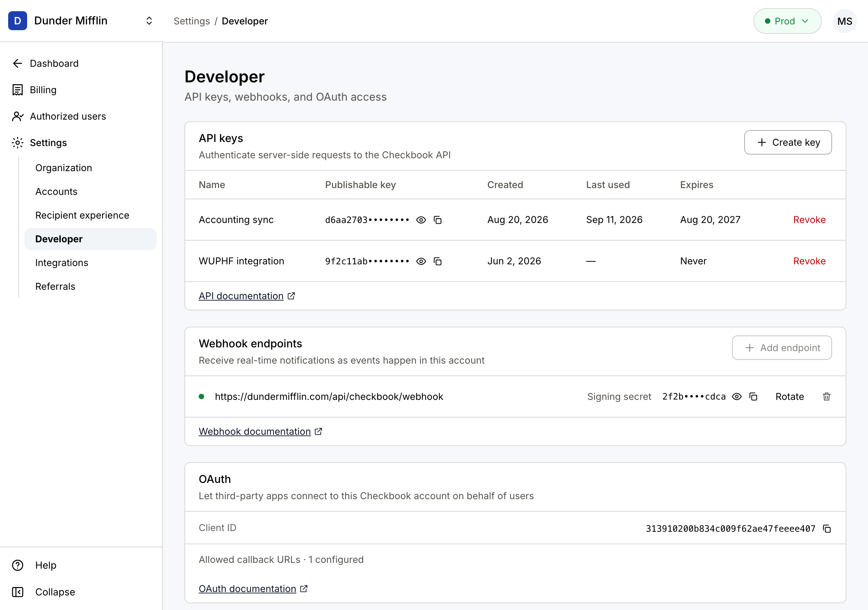The image size is (868, 610).
Task: Reveal the Accounting sync key
Action: tap(421, 220)
